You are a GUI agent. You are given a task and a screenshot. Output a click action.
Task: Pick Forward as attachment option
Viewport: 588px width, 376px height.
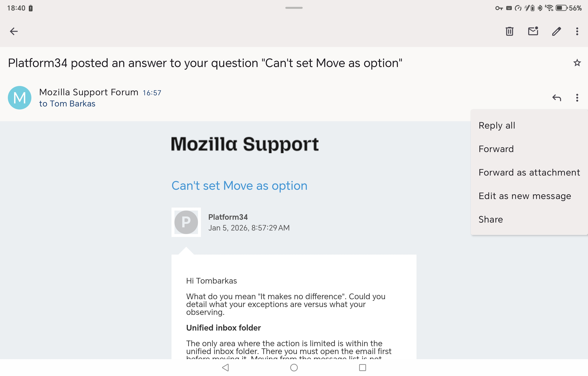coord(529,172)
